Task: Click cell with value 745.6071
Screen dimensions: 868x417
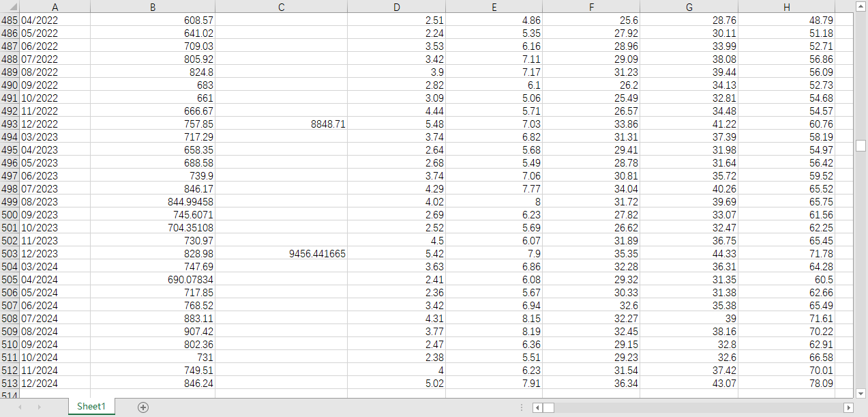Action: [x=153, y=215]
